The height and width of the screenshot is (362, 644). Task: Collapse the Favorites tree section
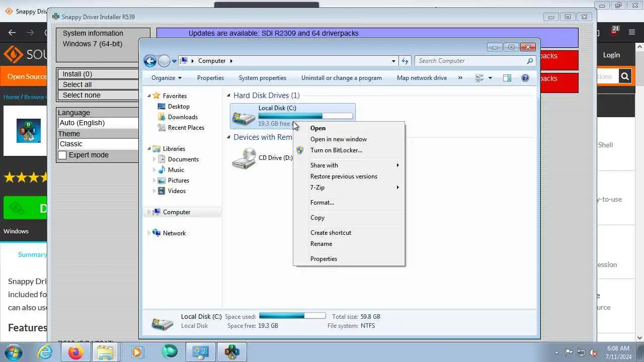149,96
